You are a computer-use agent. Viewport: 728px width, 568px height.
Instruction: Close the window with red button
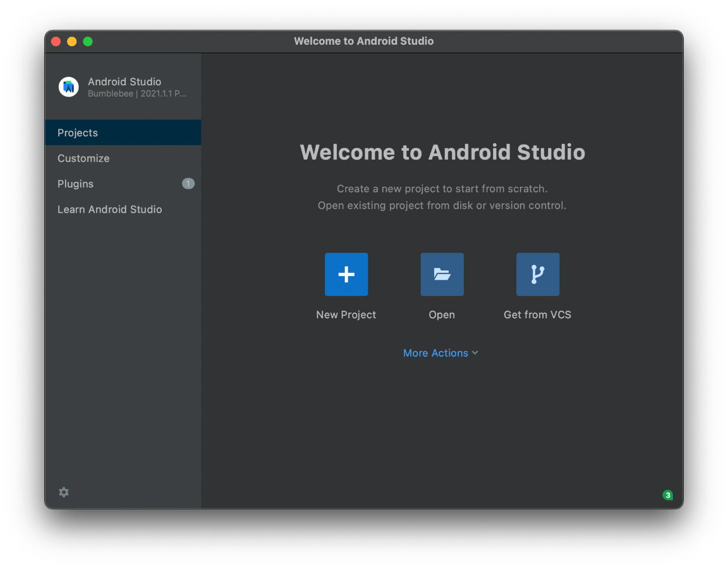coord(56,42)
